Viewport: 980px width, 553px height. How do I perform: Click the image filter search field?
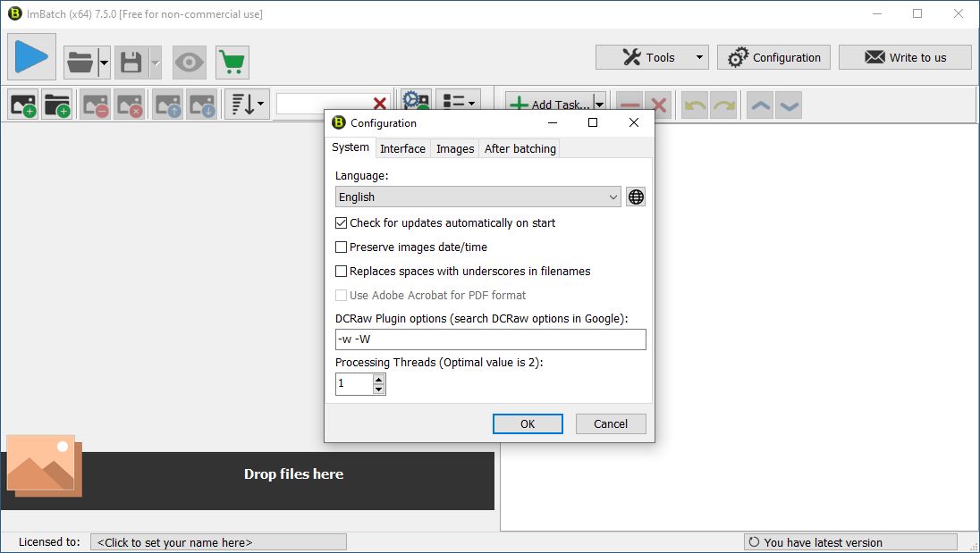pyautogui.click(x=323, y=104)
